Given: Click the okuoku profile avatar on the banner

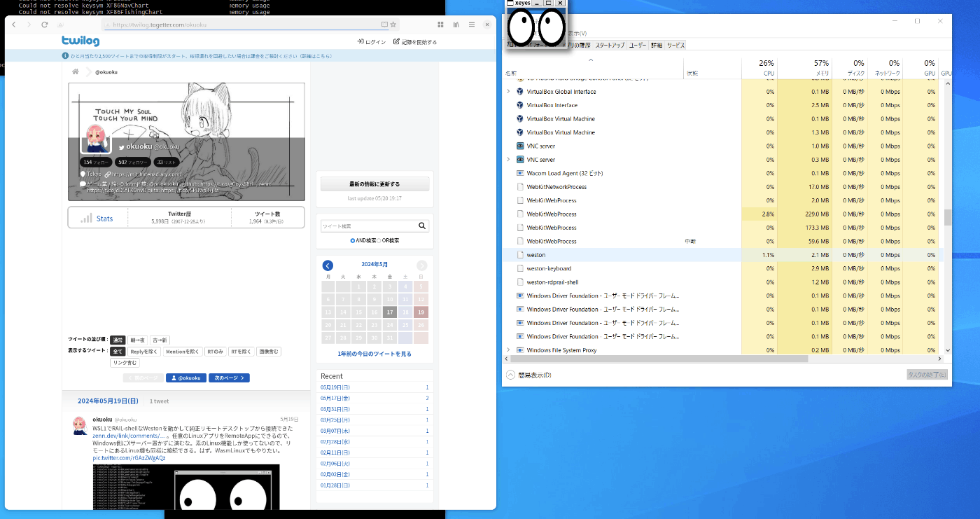Looking at the screenshot, I should click(x=97, y=139).
